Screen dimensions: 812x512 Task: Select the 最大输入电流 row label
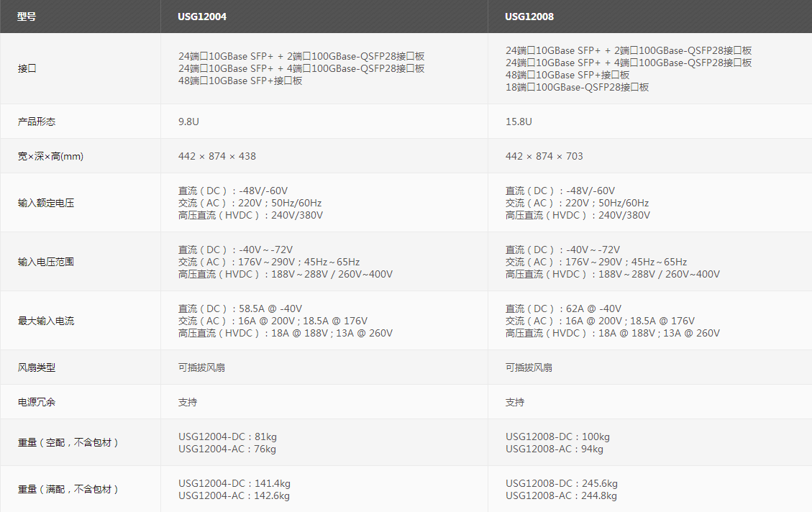coord(45,321)
